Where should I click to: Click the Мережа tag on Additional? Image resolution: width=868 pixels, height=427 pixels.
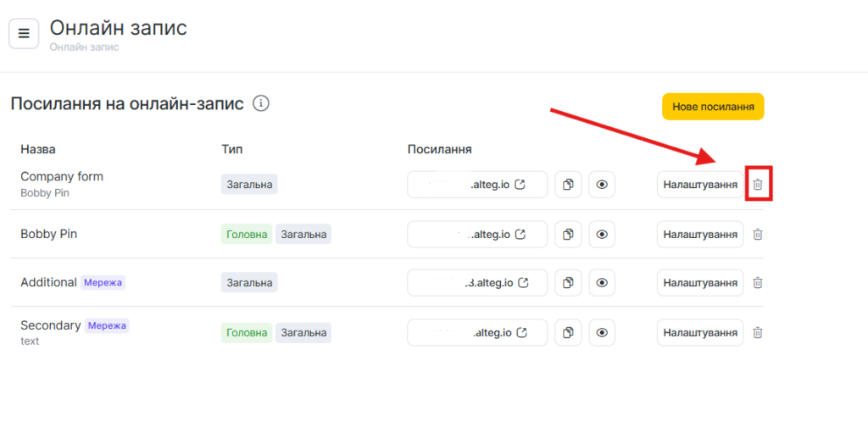(103, 282)
